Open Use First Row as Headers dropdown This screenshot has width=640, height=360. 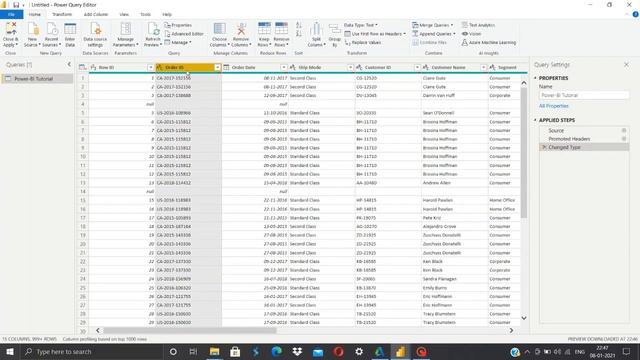(x=375, y=34)
